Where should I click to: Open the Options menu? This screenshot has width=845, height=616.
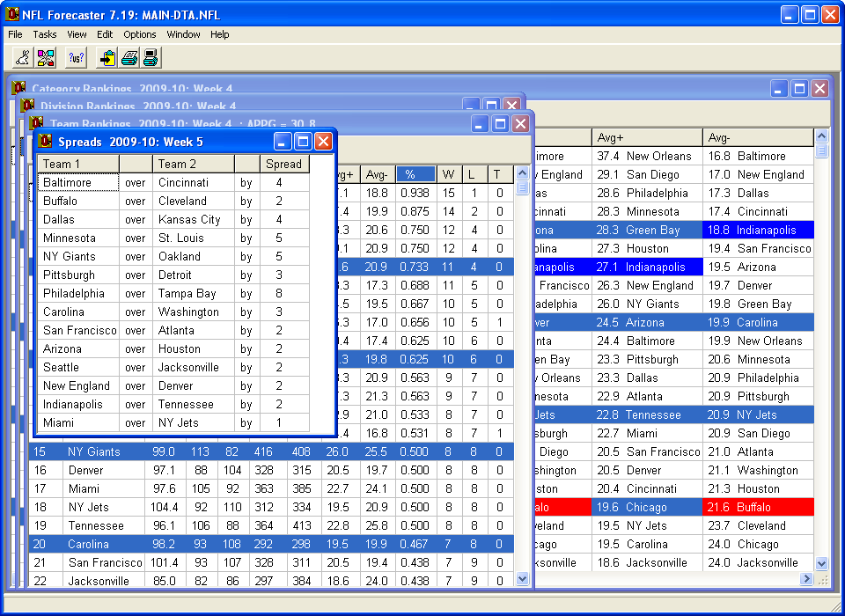click(140, 34)
